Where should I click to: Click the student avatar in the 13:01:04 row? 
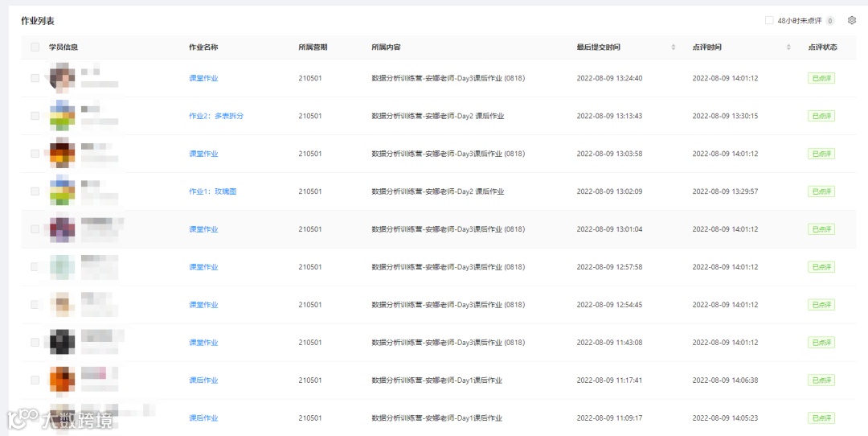(62, 228)
